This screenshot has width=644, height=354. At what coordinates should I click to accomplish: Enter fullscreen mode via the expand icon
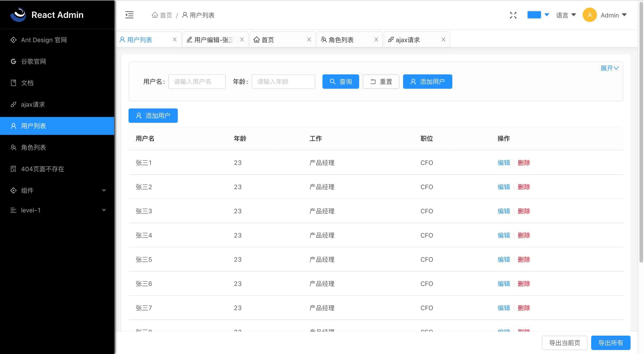point(513,15)
